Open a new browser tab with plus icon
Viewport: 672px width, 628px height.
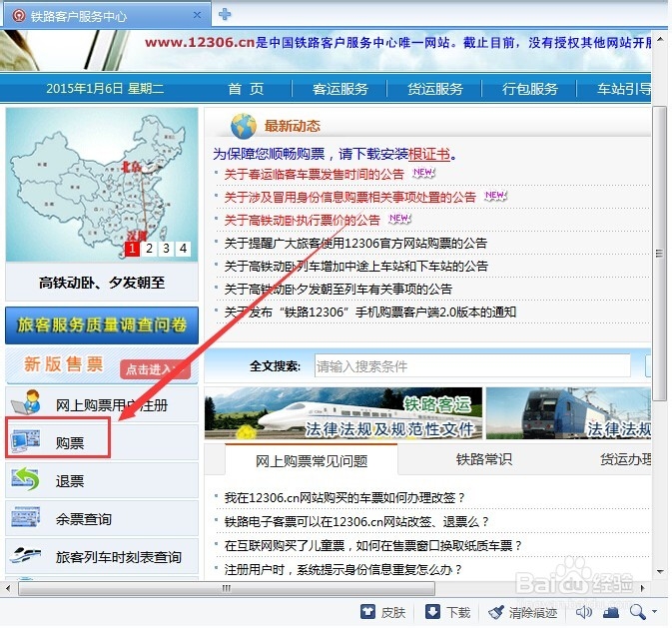(225, 15)
